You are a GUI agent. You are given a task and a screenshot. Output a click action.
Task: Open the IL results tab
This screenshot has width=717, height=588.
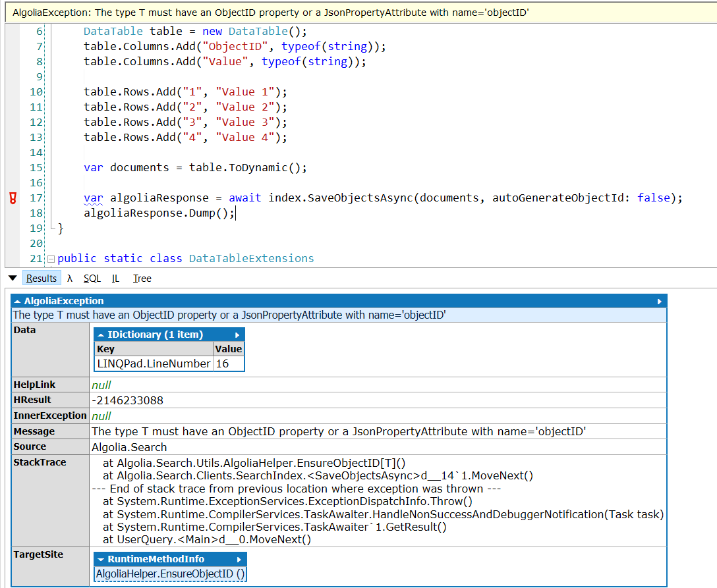(115, 278)
